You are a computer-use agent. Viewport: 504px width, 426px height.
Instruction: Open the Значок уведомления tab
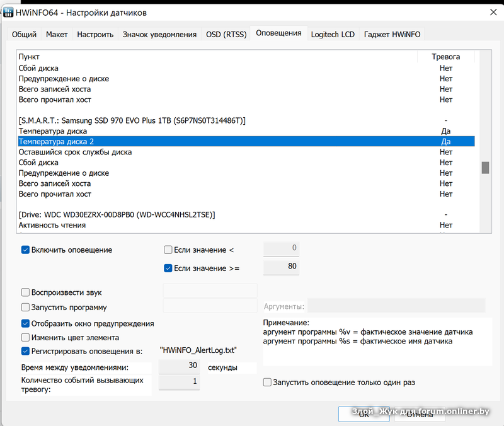159,35
